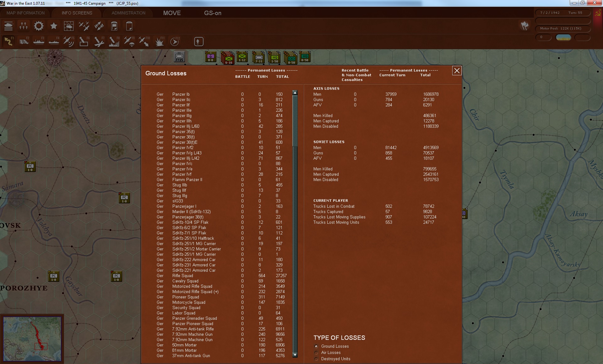Select the 1-12 infantry unit counter
Screen dimensions: 603x364
[x=242, y=57]
